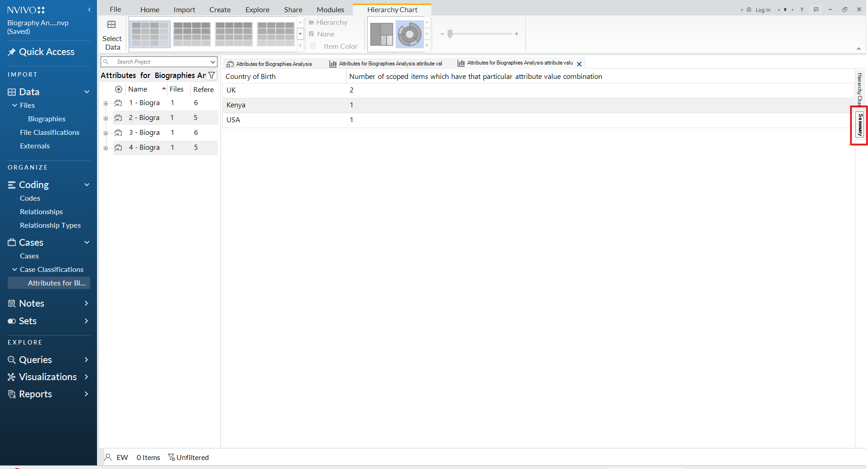Open File Classifications in the sidebar
This screenshot has height=469, width=868.
(50, 133)
